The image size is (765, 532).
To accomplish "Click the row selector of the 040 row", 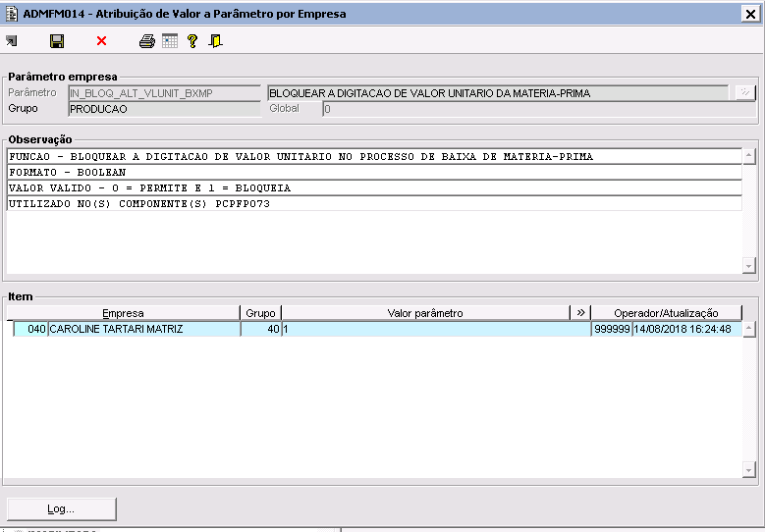I will point(10,329).
